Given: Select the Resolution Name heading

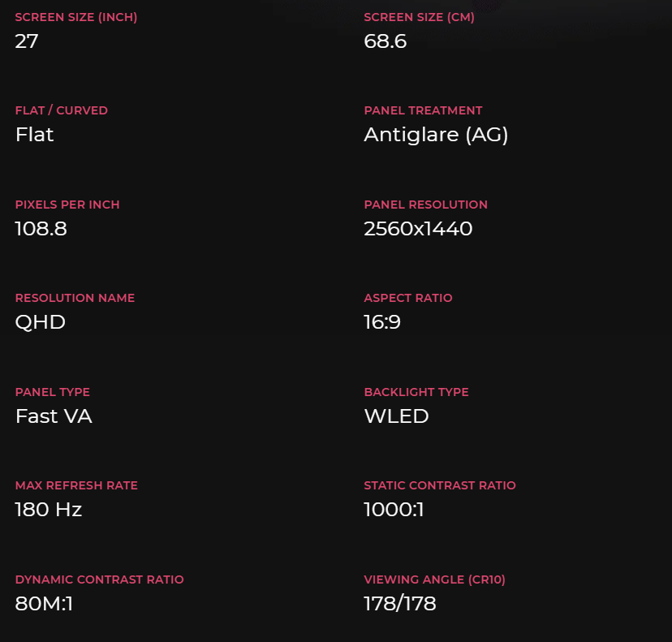Looking at the screenshot, I should click(x=75, y=298).
